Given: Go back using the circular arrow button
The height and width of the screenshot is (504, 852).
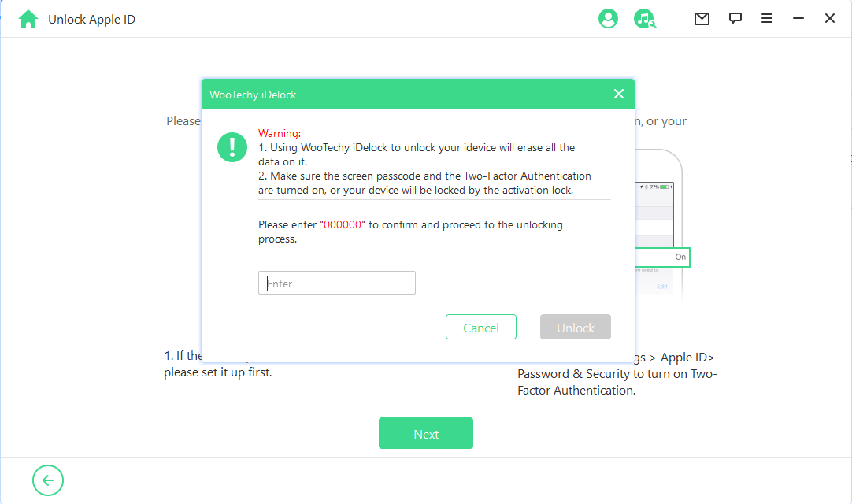Looking at the screenshot, I should 48,480.
